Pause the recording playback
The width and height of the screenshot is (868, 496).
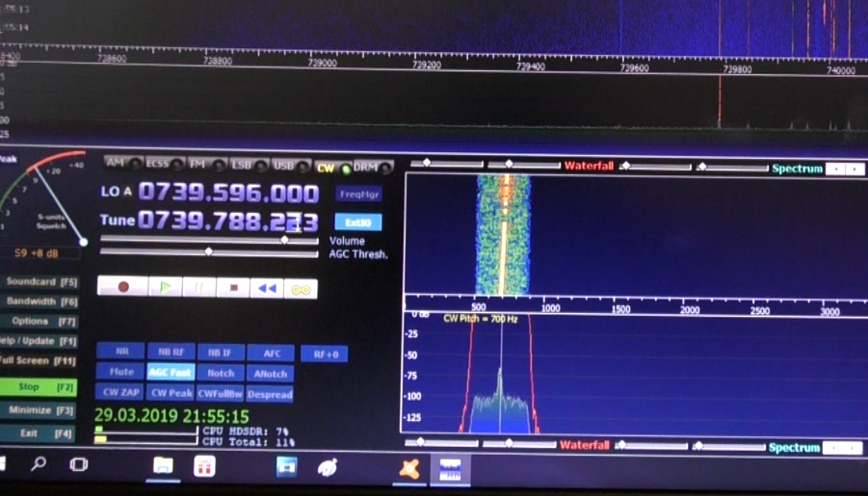tap(199, 287)
